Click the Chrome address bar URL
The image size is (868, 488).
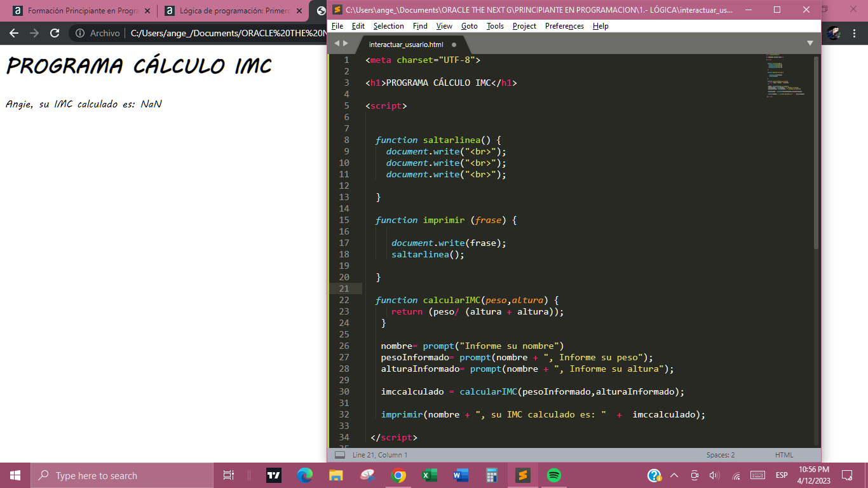click(229, 33)
